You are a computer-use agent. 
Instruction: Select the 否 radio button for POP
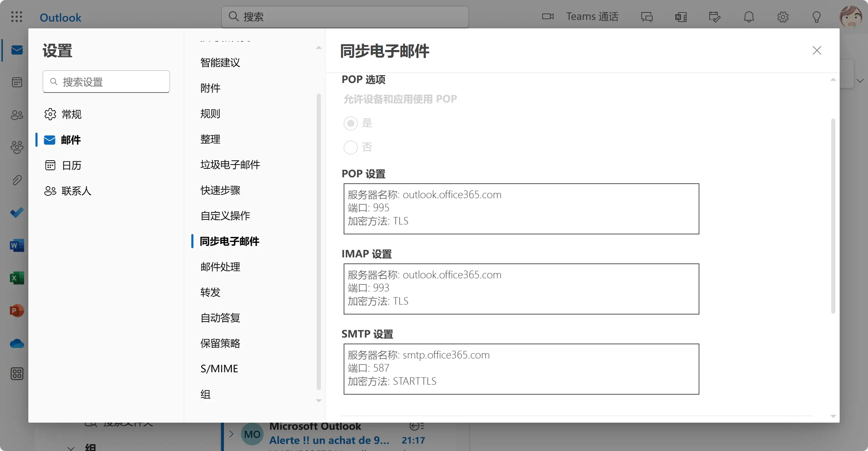[x=350, y=147]
